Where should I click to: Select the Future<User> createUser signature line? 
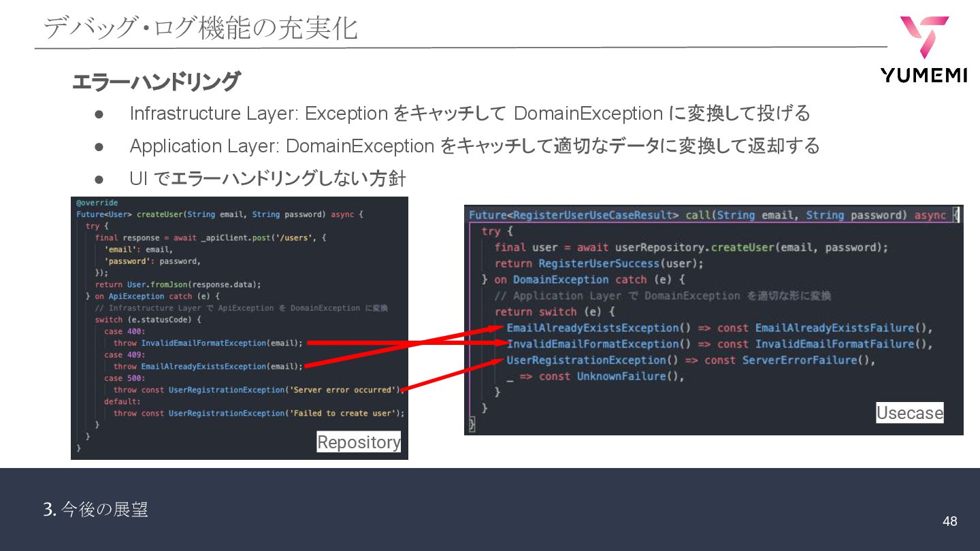point(219,214)
